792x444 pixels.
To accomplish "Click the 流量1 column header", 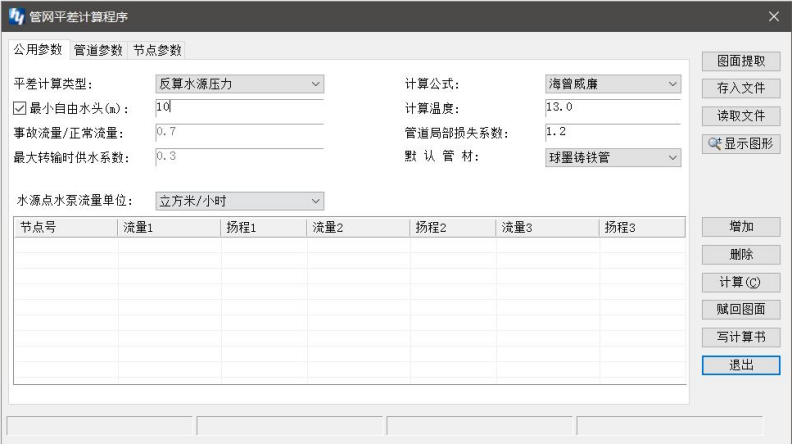I will pos(169,227).
